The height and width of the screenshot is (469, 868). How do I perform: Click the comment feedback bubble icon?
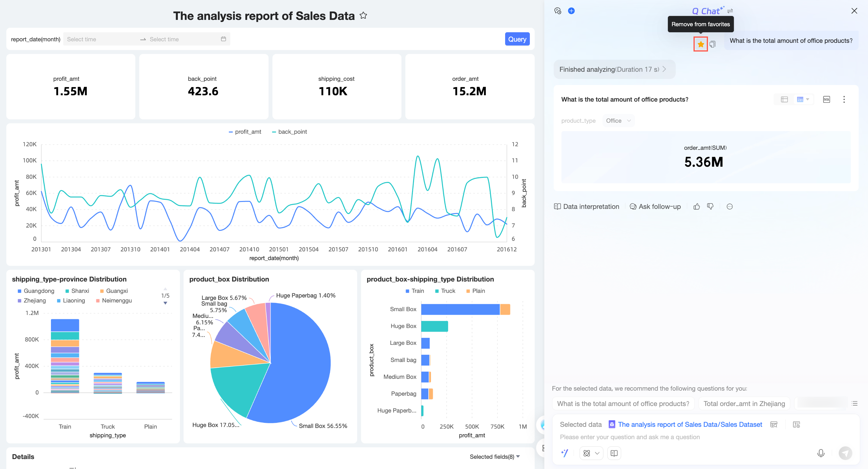coord(729,206)
